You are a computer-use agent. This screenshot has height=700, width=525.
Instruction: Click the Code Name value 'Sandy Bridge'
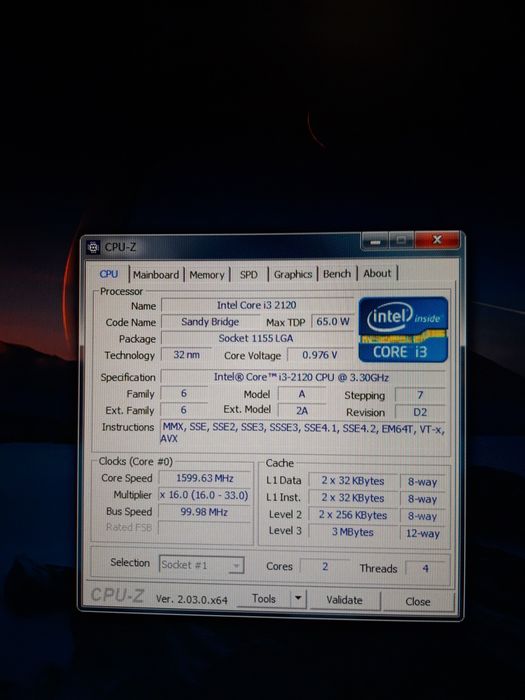point(210,322)
